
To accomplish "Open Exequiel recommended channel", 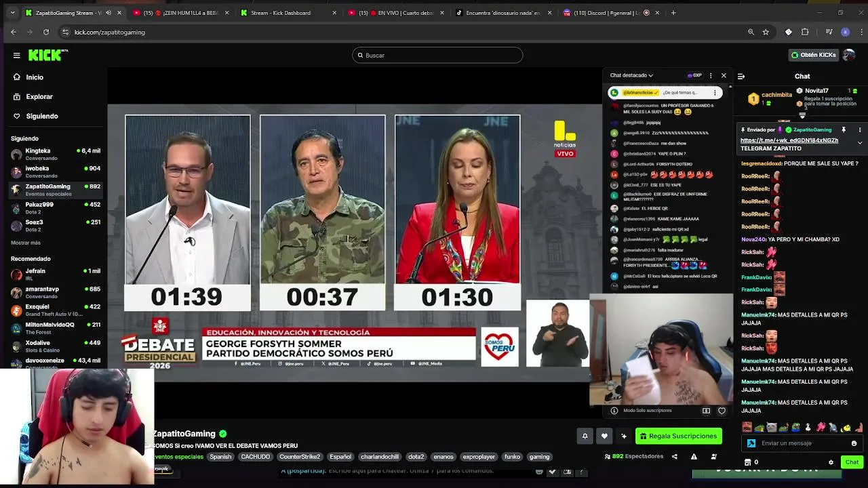I will point(56,310).
